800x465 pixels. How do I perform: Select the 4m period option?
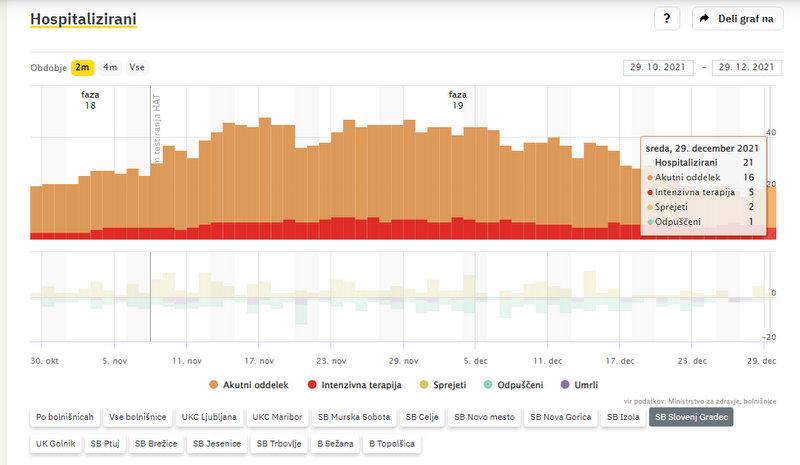click(110, 67)
